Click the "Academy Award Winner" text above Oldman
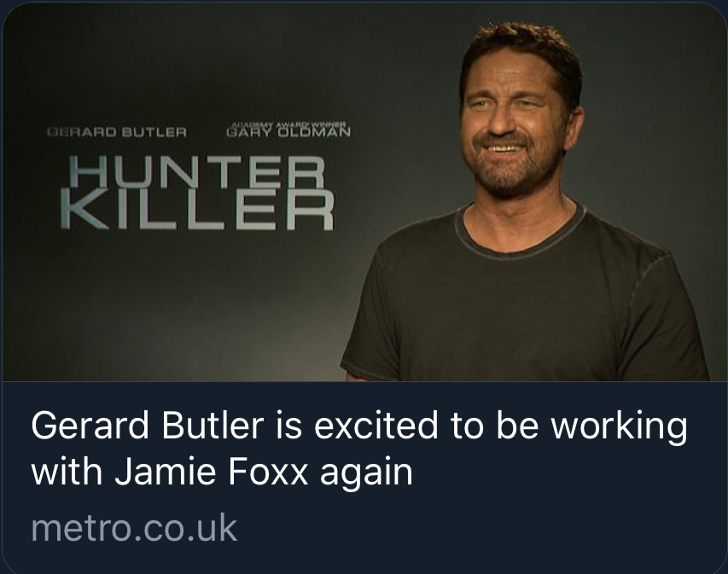This screenshot has width=728, height=574. point(288,124)
